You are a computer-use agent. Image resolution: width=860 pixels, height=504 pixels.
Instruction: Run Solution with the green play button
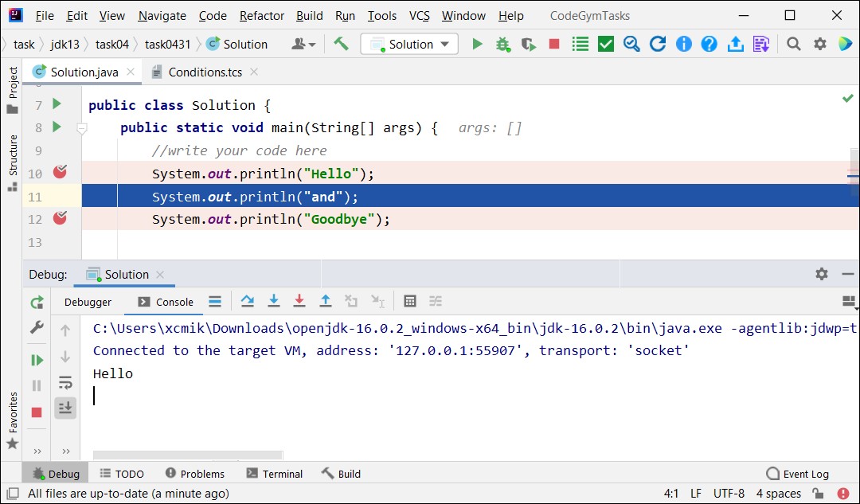(x=477, y=44)
